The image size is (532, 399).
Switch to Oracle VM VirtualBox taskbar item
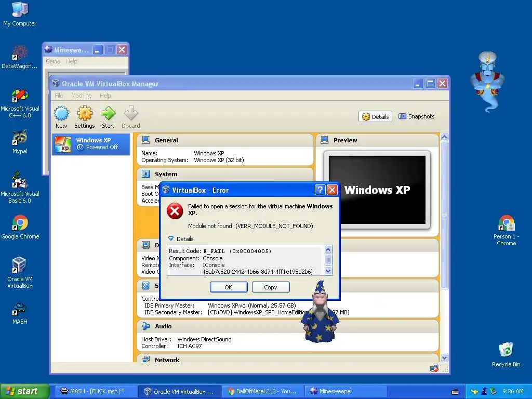179,392
